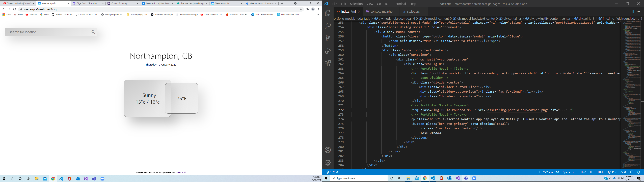The image size is (644, 182).
Task: Click the Accounts icon in activity bar
Action: click(x=328, y=150)
